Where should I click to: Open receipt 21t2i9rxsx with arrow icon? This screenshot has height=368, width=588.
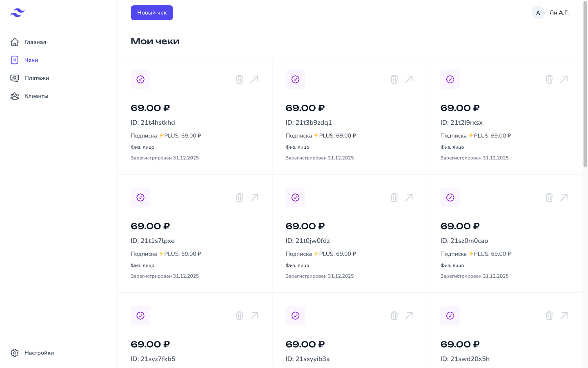pos(564,79)
